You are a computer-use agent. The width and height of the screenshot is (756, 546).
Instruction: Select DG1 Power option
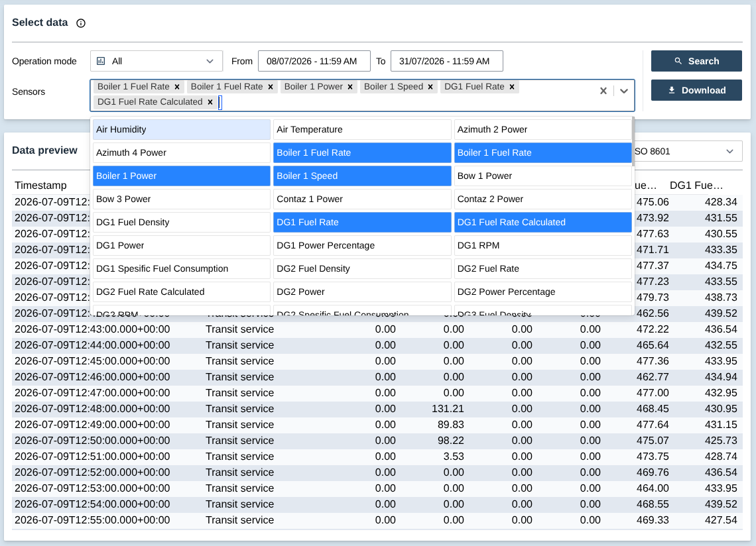[181, 245]
